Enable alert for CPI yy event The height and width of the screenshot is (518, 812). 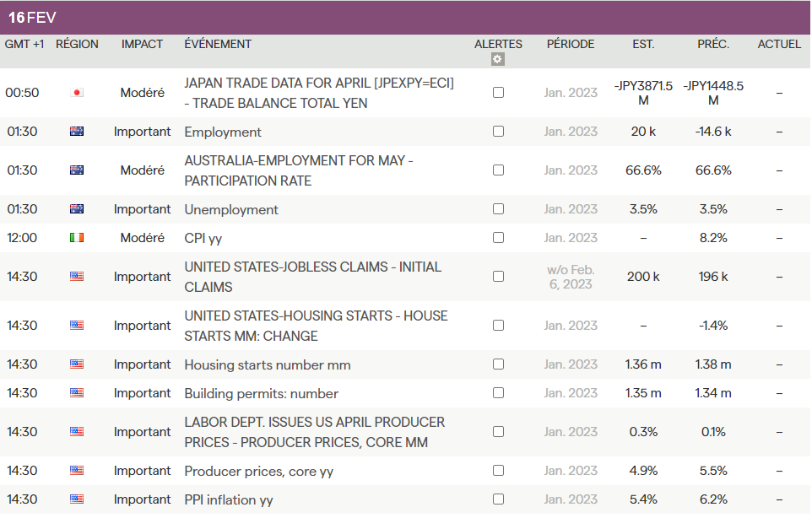tap(498, 238)
